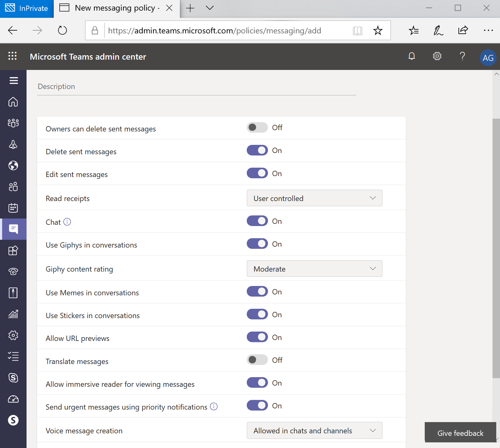Open notifications bell in header
The width and height of the screenshot is (500, 448).
[x=412, y=56]
